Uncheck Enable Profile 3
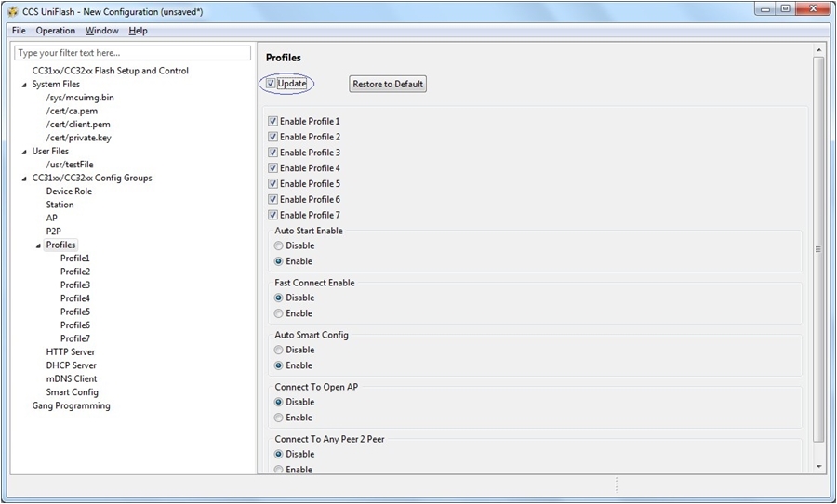The image size is (837, 504). (272, 153)
